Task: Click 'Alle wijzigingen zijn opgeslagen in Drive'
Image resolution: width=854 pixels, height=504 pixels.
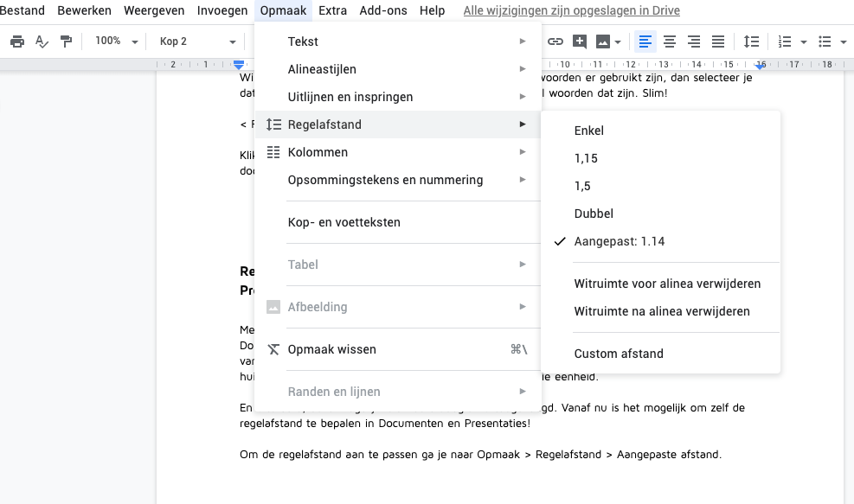Action: 571,10
